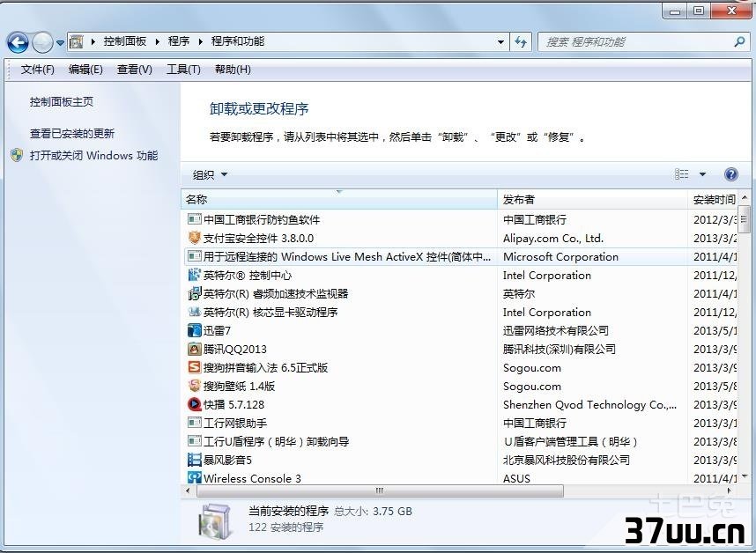This screenshot has height=553, width=756.
Task: Click the shield icon beside Windows 功能
Action: [x=17, y=155]
